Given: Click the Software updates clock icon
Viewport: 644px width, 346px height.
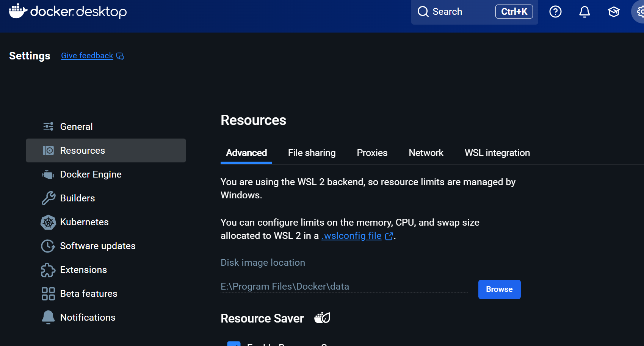Looking at the screenshot, I should coord(48,246).
